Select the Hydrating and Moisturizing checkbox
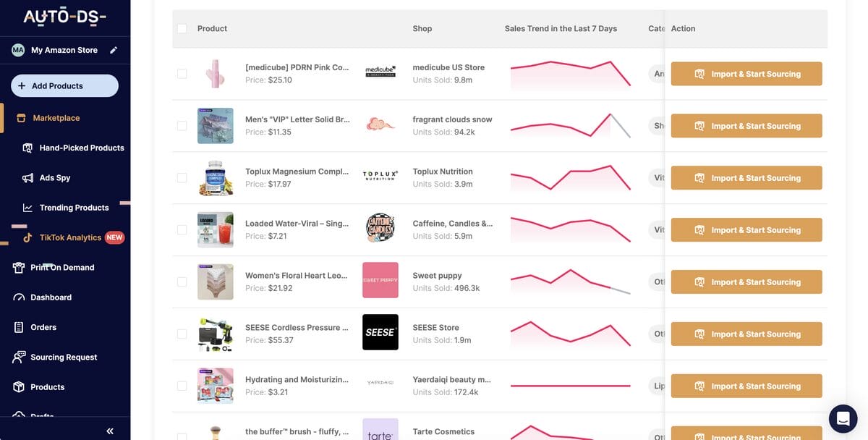The image size is (868, 440). point(182,386)
